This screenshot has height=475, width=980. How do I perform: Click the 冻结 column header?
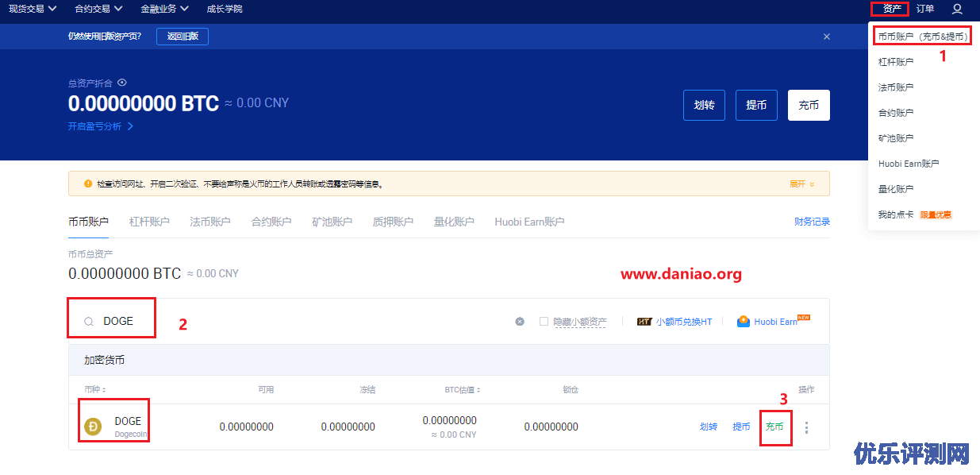367,390
